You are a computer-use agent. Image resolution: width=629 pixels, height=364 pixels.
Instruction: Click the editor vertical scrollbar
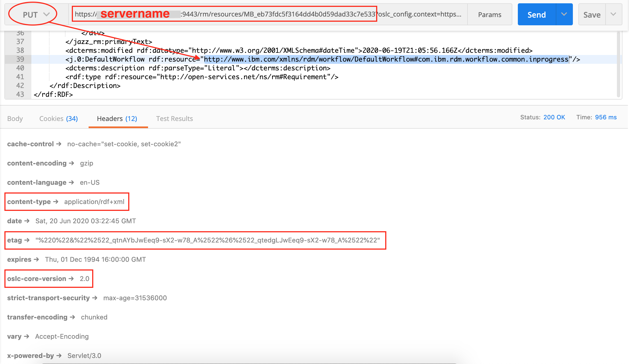click(x=619, y=64)
